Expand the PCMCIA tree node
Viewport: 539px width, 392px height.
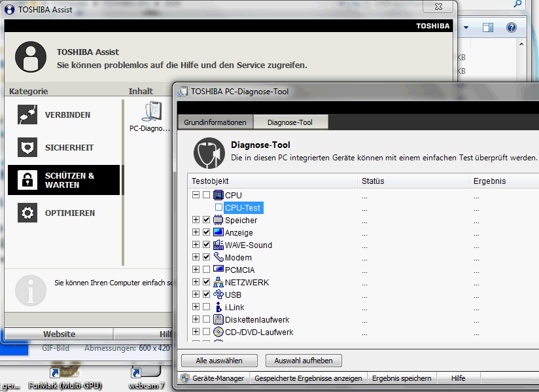click(x=196, y=269)
